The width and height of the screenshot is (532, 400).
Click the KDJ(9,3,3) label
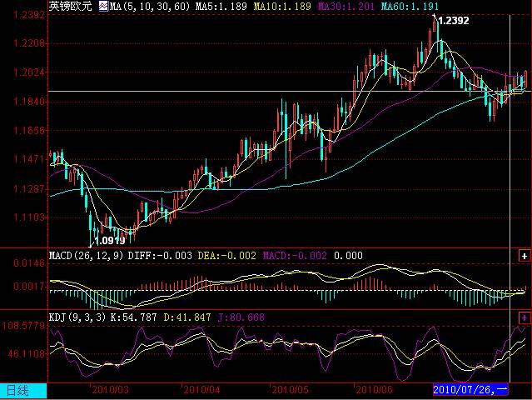click(77, 317)
